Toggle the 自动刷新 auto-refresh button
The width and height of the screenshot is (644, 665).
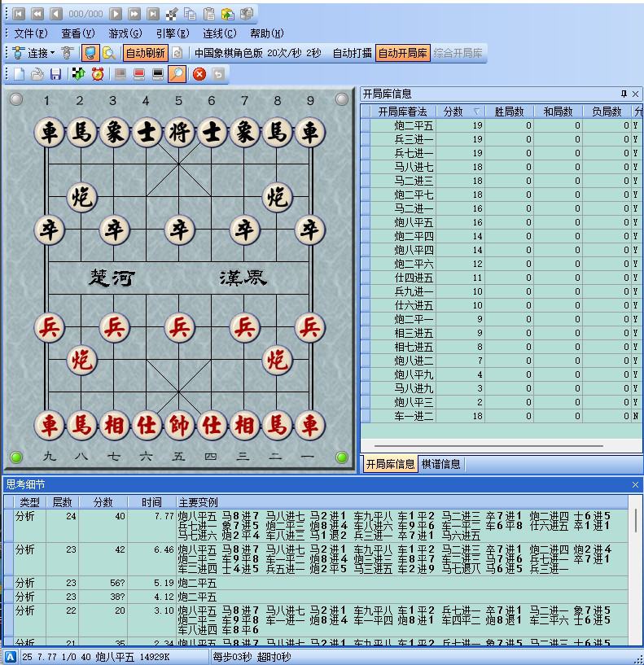pos(146,53)
